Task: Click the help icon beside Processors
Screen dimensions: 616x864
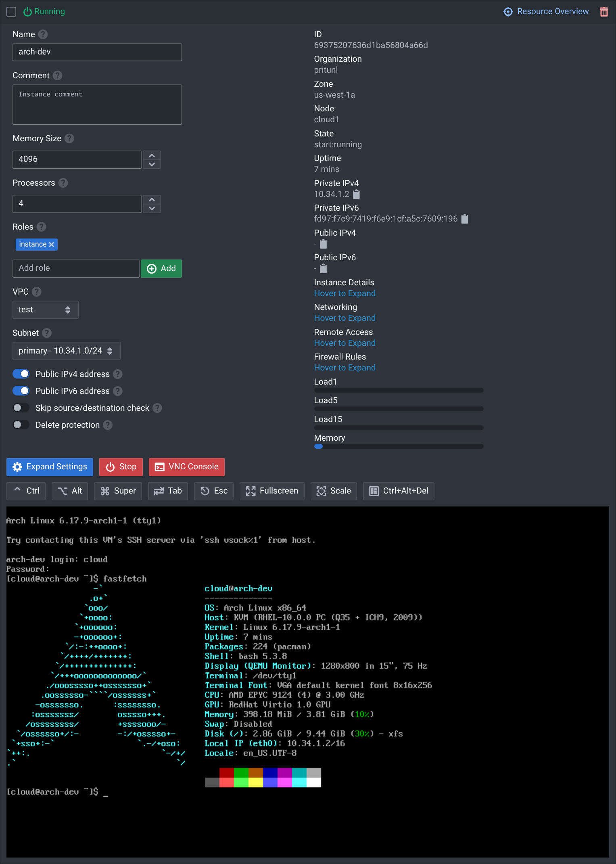Action: click(x=63, y=183)
